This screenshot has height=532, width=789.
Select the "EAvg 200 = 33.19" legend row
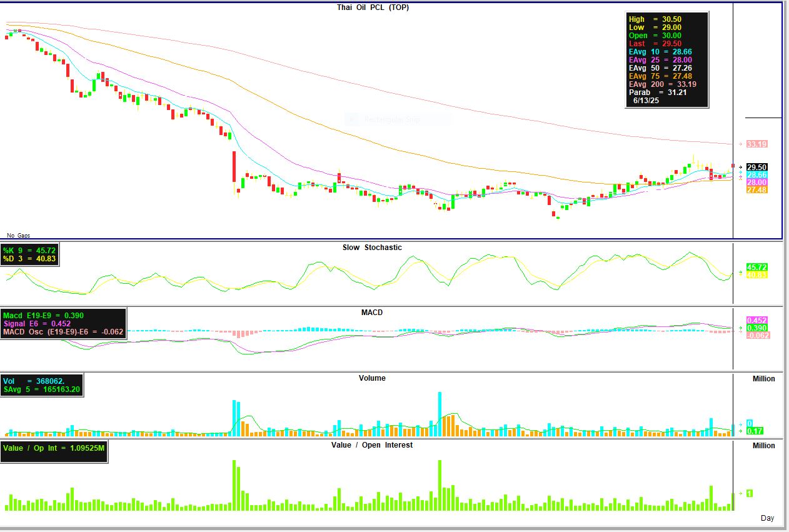coord(663,84)
